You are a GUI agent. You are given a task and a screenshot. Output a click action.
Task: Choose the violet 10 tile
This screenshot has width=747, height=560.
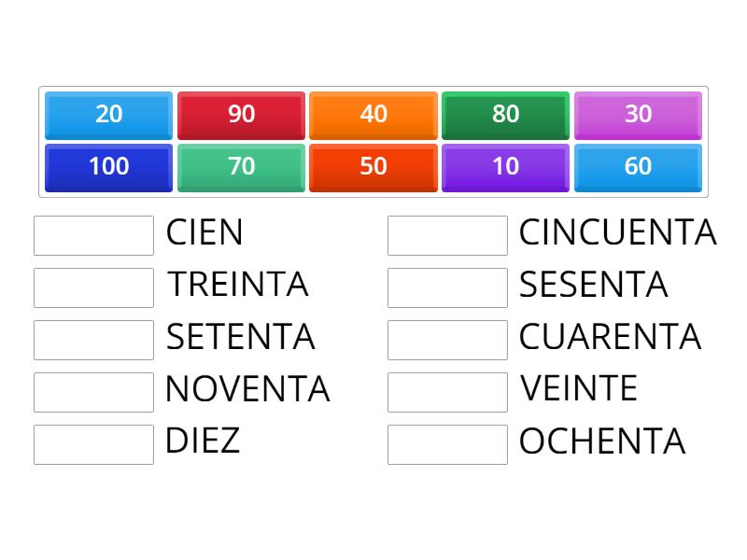pyautogui.click(x=505, y=167)
